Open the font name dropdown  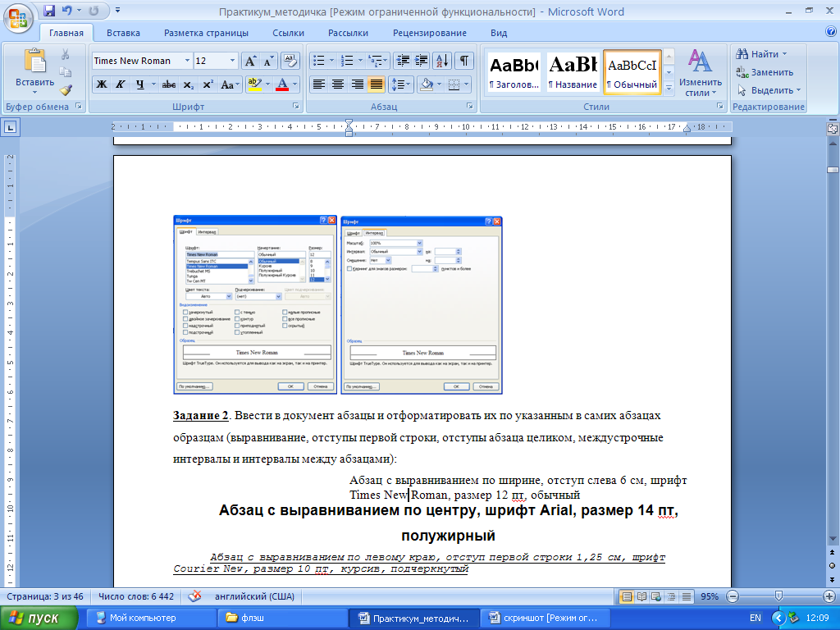pos(187,61)
